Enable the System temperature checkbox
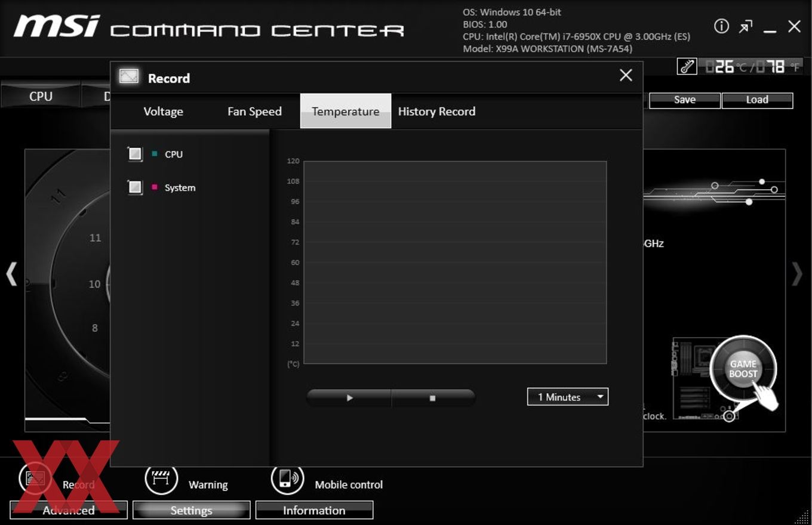 click(x=136, y=187)
